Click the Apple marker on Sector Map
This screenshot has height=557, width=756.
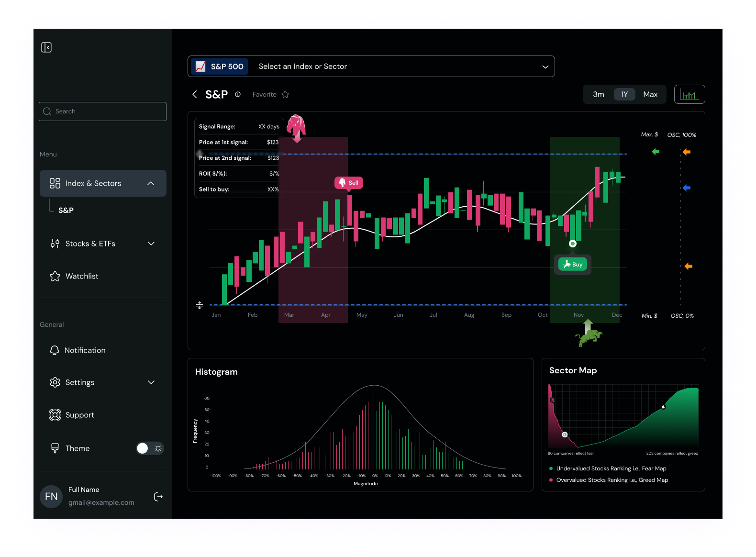click(x=663, y=407)
